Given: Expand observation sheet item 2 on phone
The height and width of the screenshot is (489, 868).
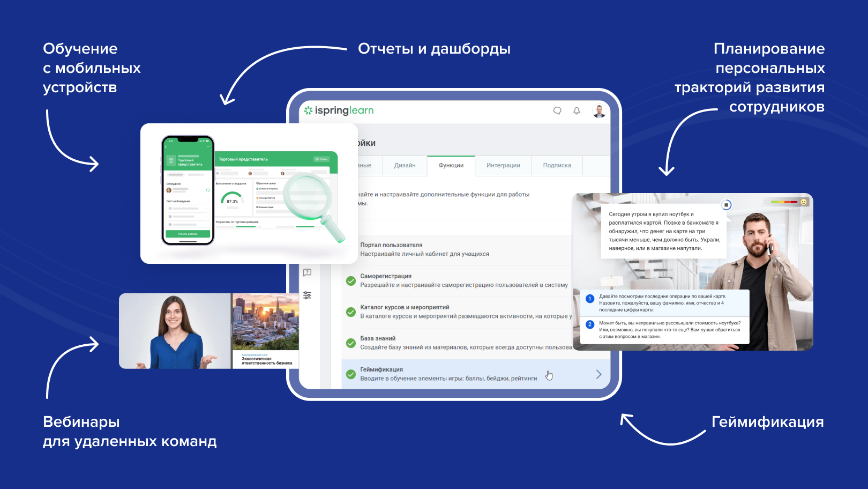Looking at the screenshot, I should [188, 217].
